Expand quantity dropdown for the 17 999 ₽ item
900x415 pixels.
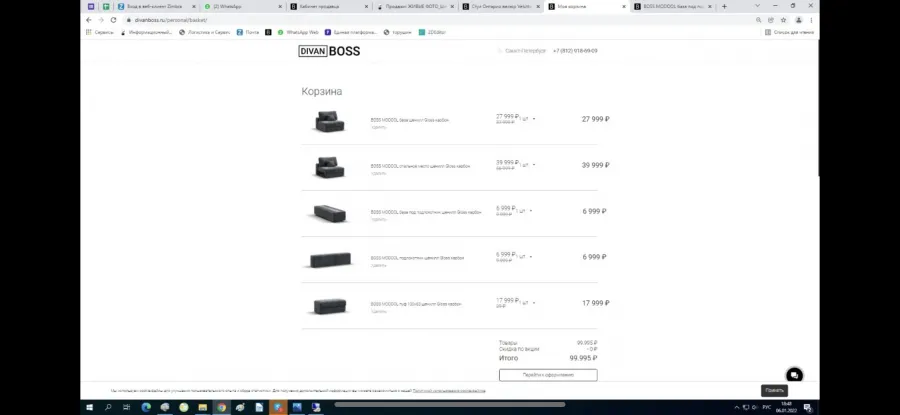[x=534, y=303]
